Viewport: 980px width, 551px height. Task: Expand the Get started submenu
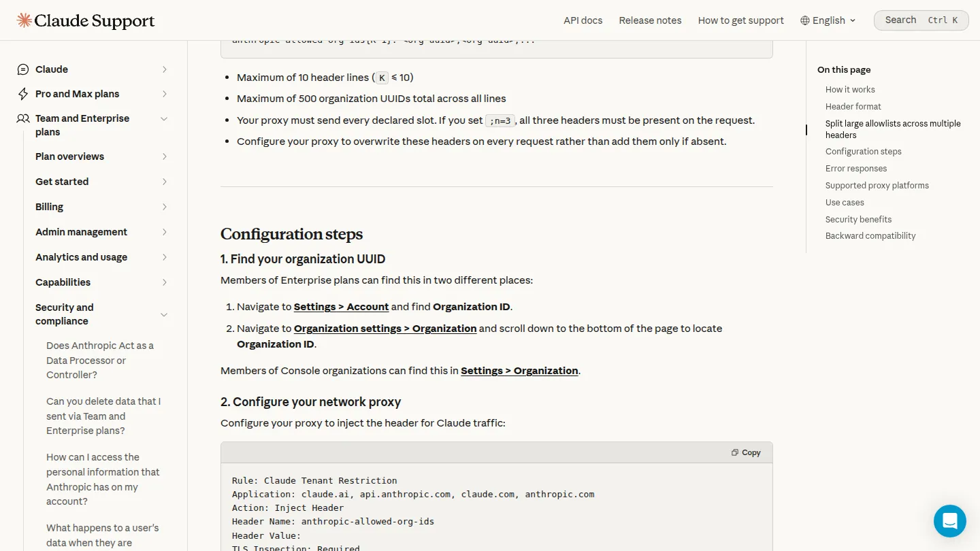click(165, 182)
